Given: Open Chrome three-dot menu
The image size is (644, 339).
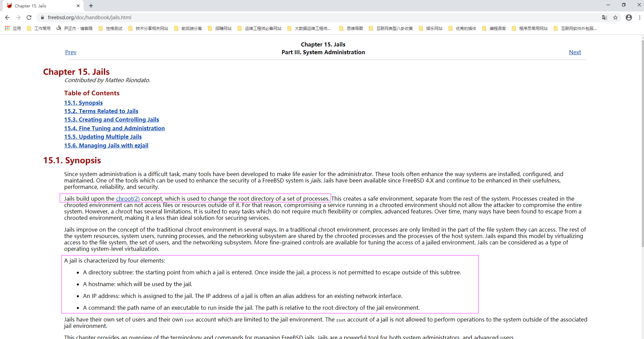Looking at the screenshot, I should click(x=640, y=18).
